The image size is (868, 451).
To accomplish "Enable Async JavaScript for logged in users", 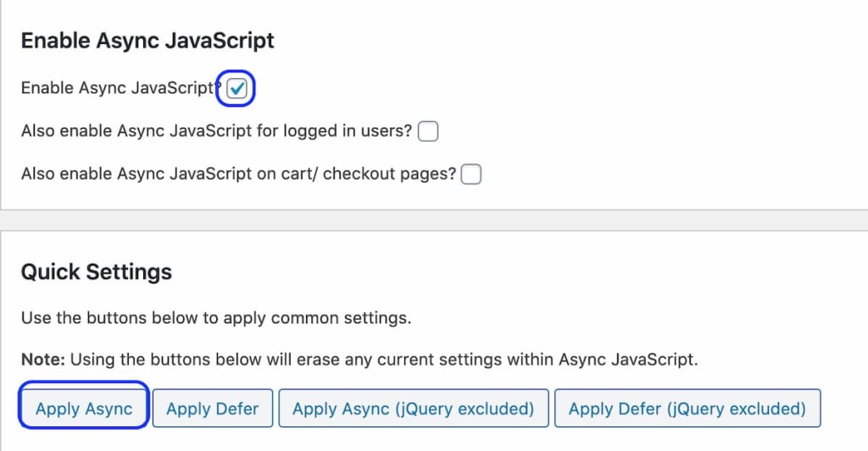I will coord(428,131).
